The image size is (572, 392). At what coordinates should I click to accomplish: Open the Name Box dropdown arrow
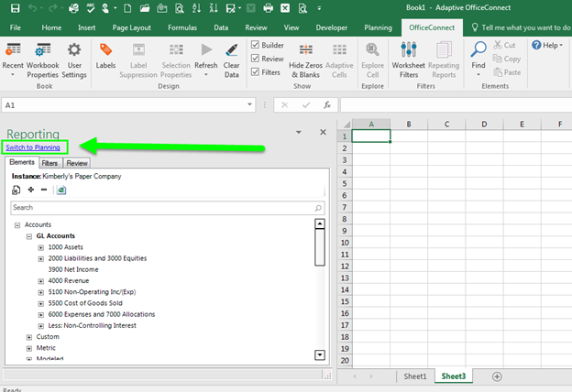pyautogui.click(x=249, y=104)
